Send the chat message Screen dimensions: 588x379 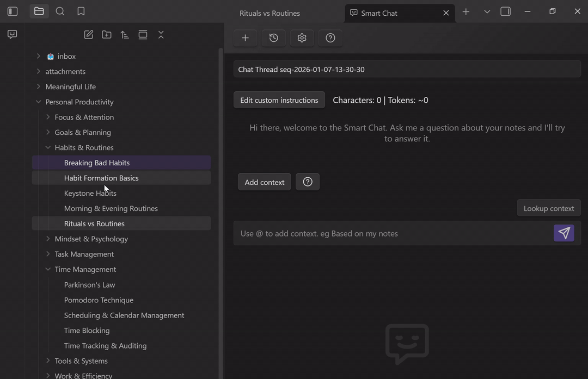(x=563, y=233)
